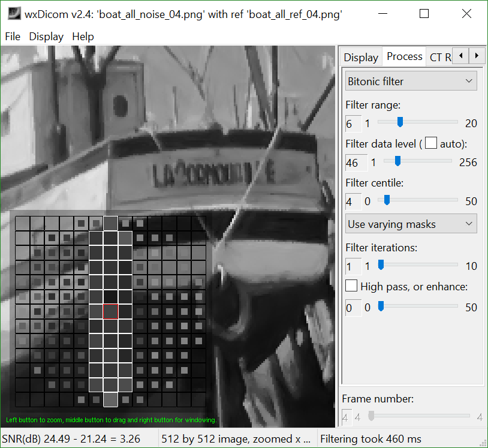
Task: Focus the Filter range value field
Action: (353, 124)
